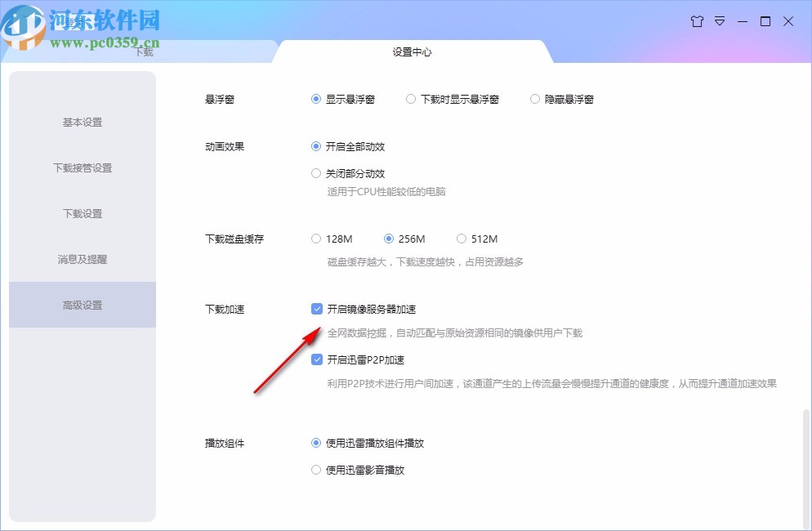
Task: Enable 开启全部动效 animation effects
Action: point(316,146)
